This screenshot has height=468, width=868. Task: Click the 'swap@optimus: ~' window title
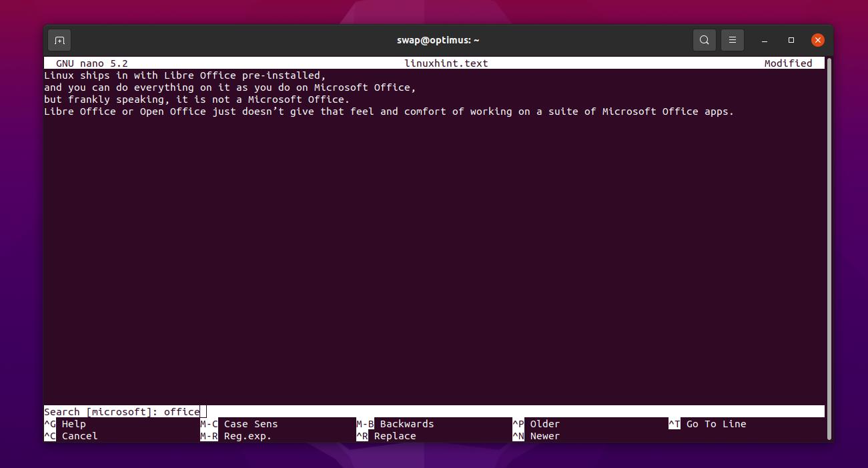tap(438, 40)
